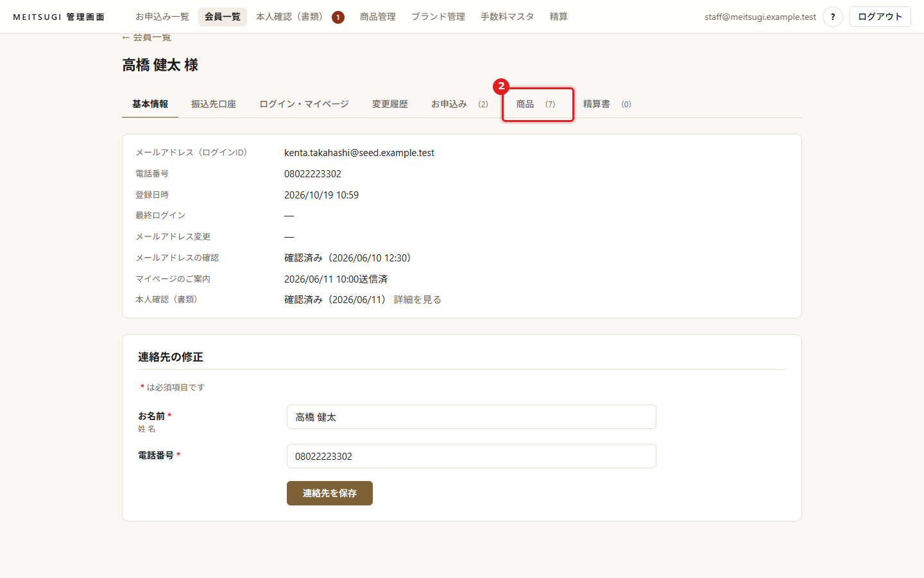Click the 詳細を見る link
Screen dimensions: 924x578
(x=418, y=300)
